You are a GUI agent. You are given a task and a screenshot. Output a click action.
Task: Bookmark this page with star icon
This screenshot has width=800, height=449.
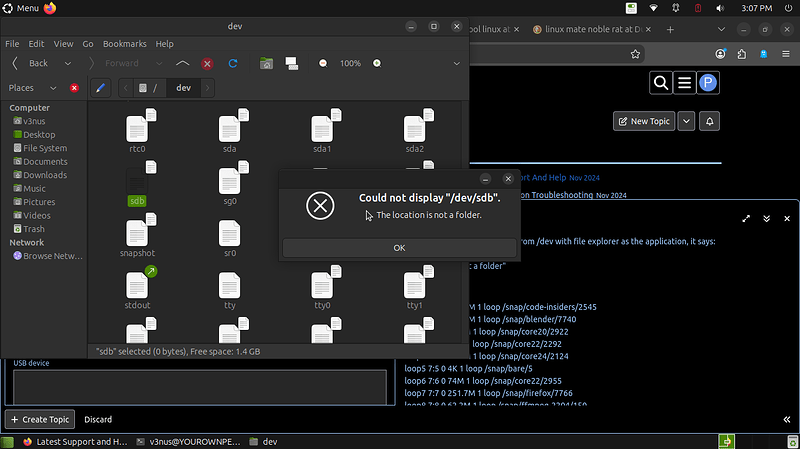coord(635,54)
